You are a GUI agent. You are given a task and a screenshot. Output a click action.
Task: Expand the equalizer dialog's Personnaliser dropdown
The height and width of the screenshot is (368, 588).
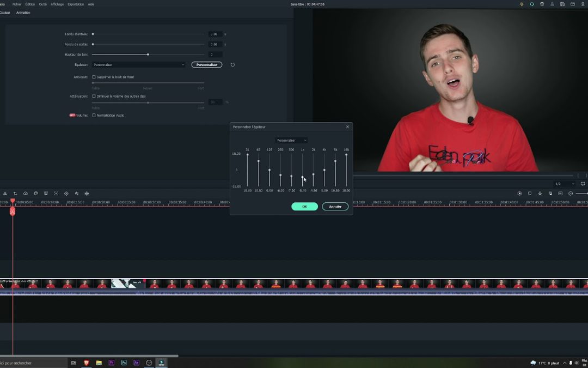click(x=291, y=140)
